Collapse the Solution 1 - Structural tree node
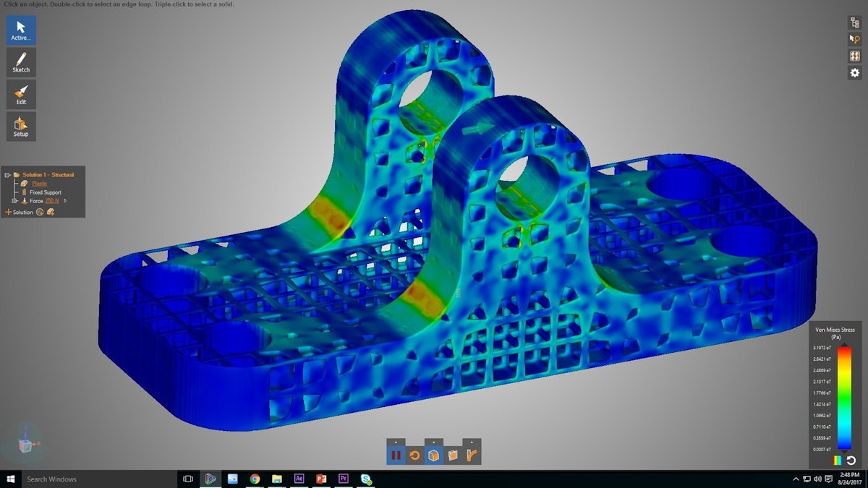 click(7, 174)
